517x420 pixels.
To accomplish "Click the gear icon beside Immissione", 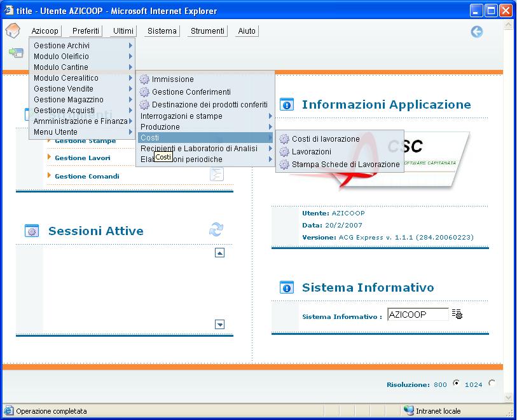I will [144, 79].
